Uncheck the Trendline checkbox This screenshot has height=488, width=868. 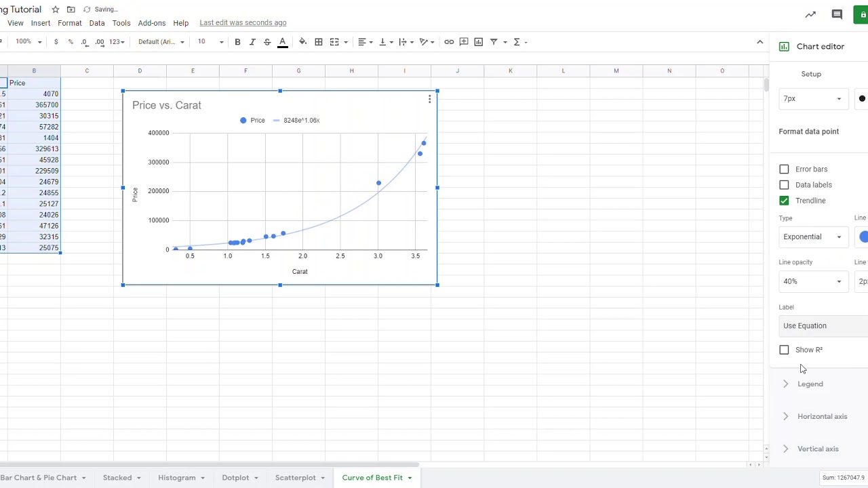pos(784,201)
